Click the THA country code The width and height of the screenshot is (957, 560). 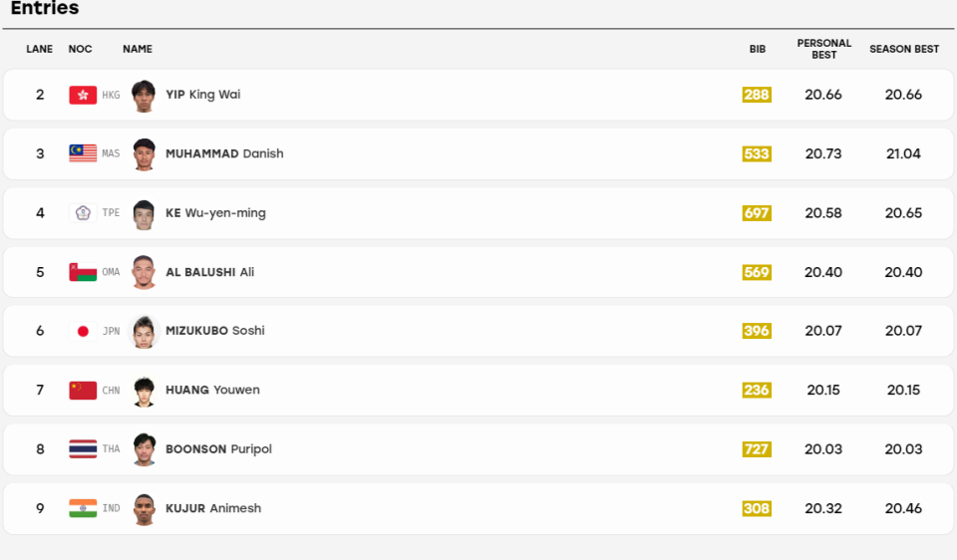coord(111,449)
